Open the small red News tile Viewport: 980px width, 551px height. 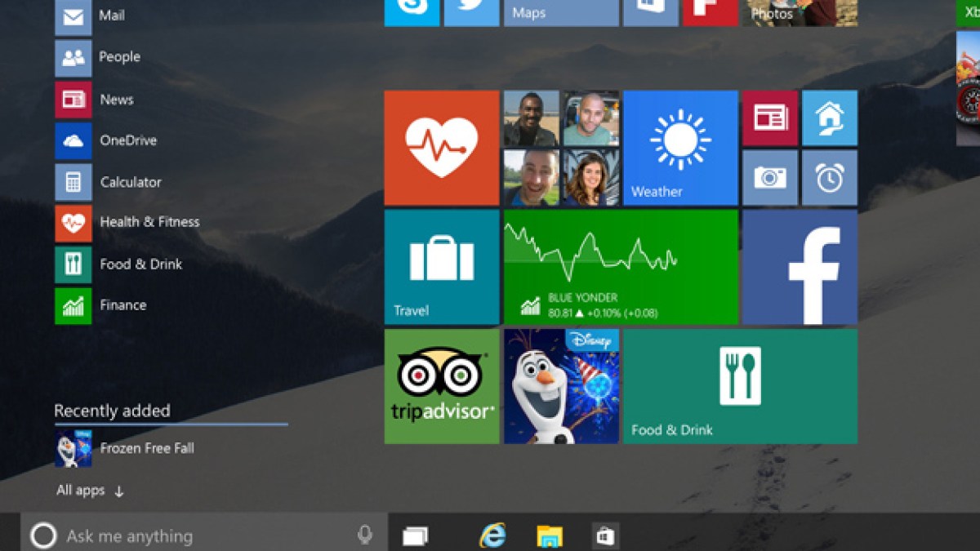pyautogui.click(x=770, y=118)
